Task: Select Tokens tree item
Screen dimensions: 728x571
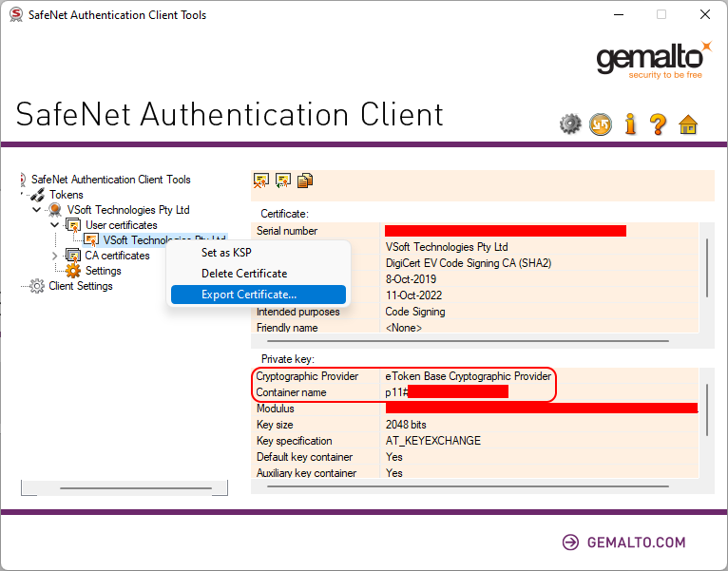Action: click(x=67, y=195)
